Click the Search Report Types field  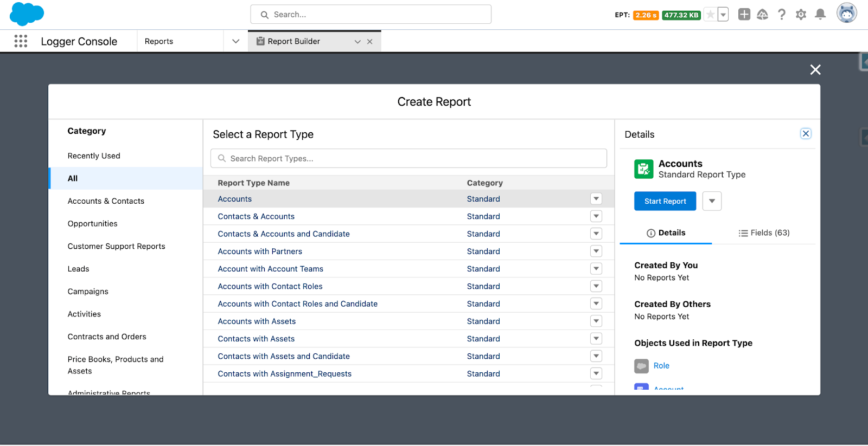[x=409, y=158]
